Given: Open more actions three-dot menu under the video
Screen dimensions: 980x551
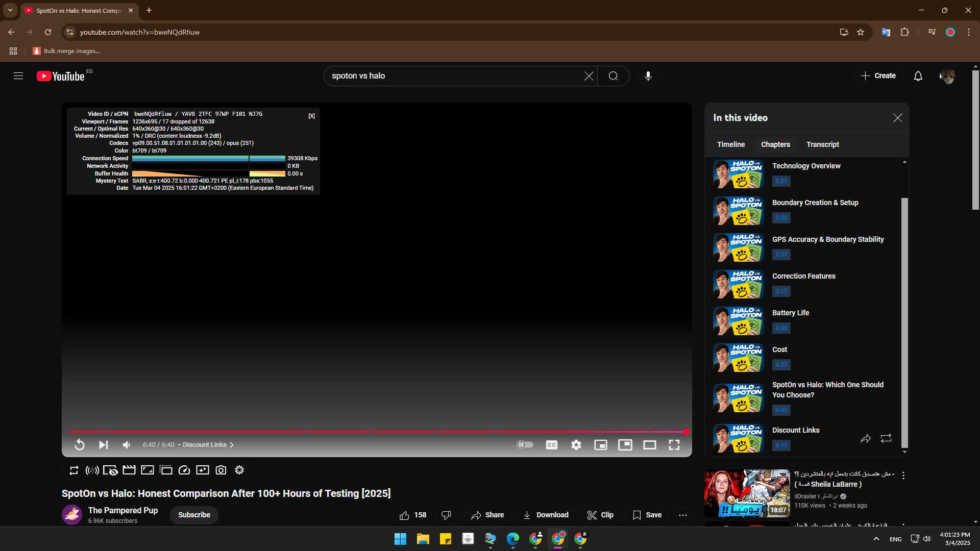Looking at the screenshot, I should [x=683, y=515].
